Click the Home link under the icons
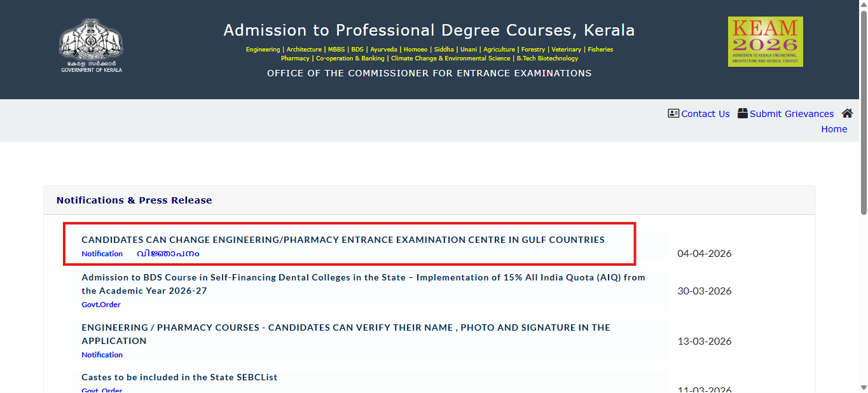This screenshot has width=868, height=393. (834, 128)
